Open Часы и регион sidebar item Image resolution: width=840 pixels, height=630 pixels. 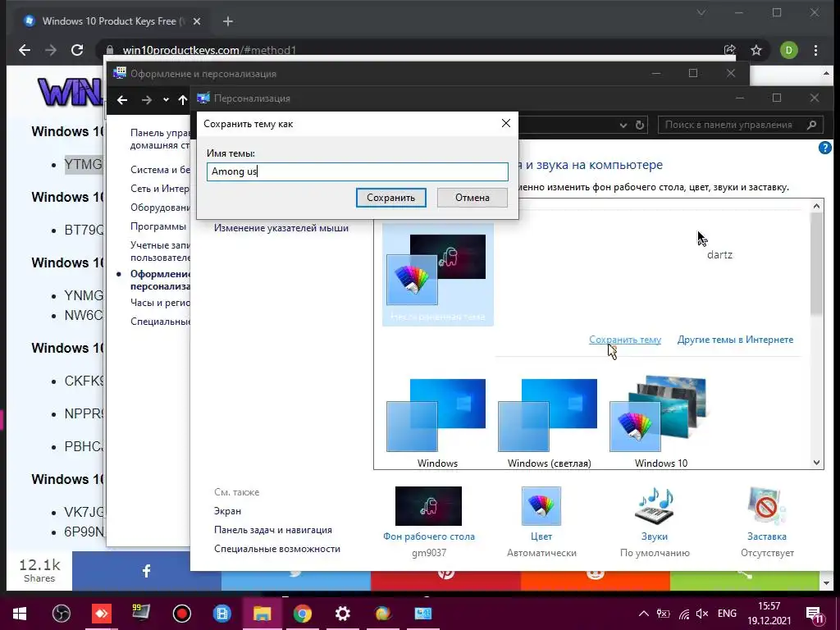pos(160,303)
